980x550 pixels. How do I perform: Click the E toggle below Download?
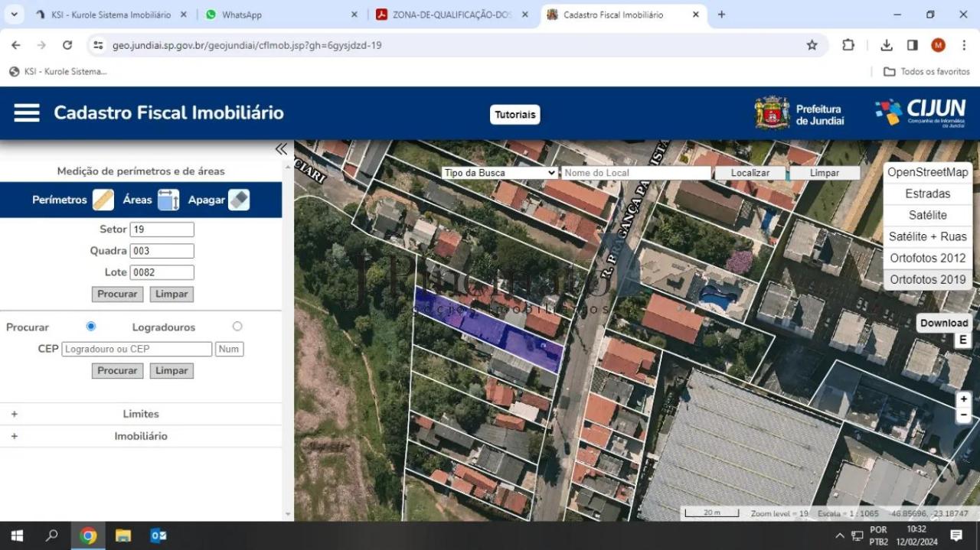click(963, 340)
